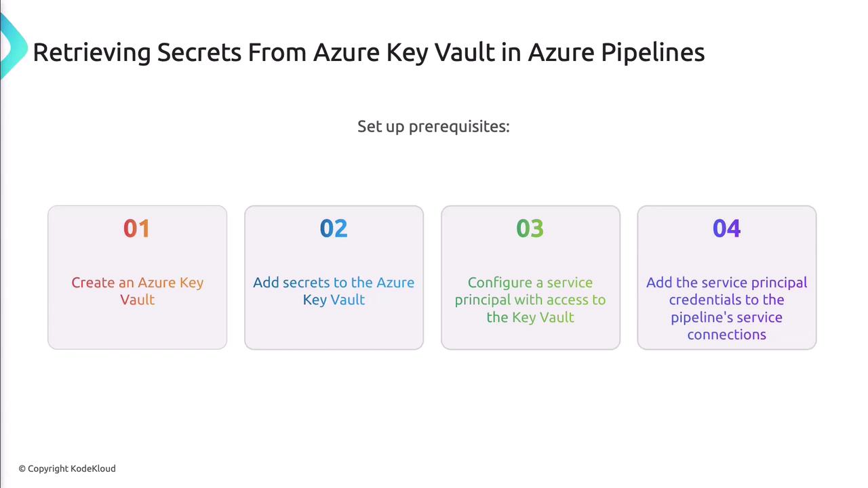The image size is (868, 488).
Task: Click the word "Copyright" in the footer
Action: pos(48,468)
